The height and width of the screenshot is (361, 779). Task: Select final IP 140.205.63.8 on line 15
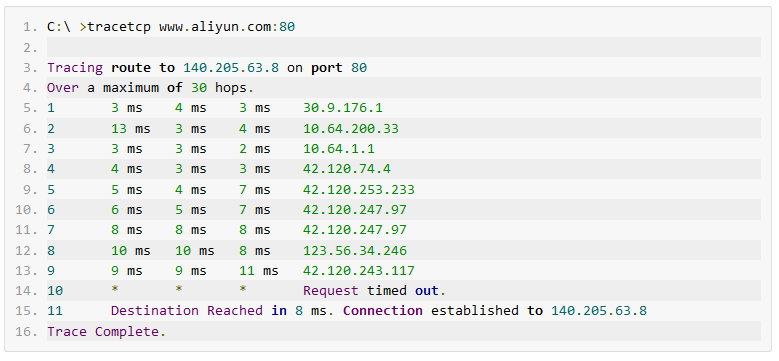point(599,311)
